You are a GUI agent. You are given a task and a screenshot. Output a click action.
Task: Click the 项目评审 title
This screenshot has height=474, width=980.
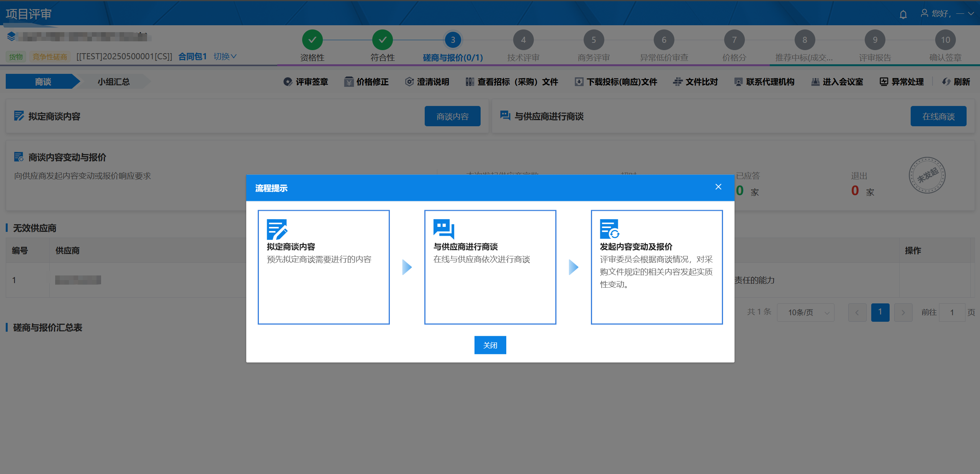pos(28,14)
